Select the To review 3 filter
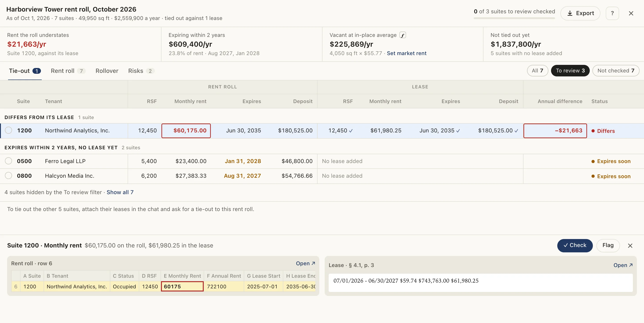The width and height of the screenshot is (644, 323). (x=570, y=71)
